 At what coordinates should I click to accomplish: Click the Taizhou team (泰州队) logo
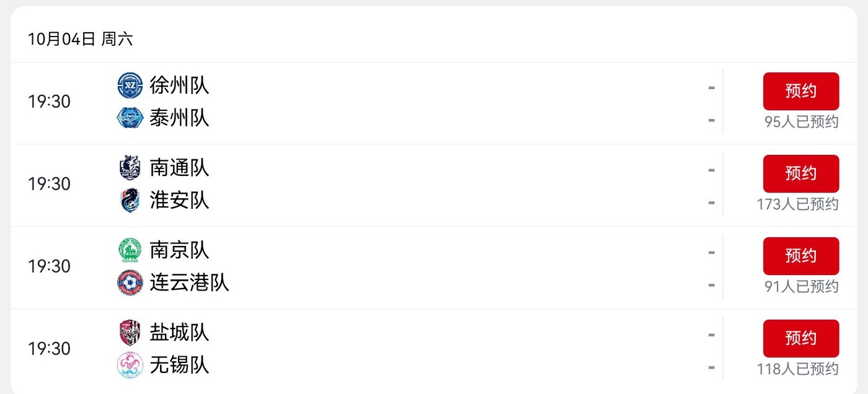(x=130, y=118)
